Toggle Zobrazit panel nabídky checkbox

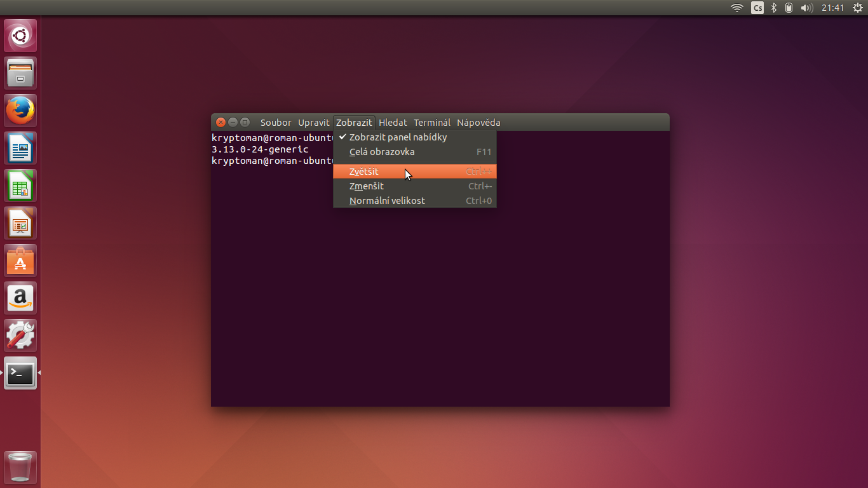click(x=415, y=137)
